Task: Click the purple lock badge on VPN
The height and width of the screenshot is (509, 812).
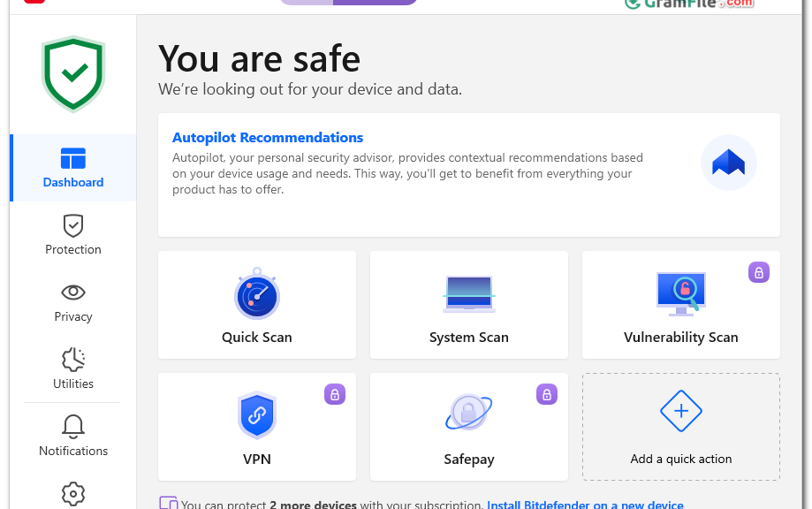Action: (335, 395)
